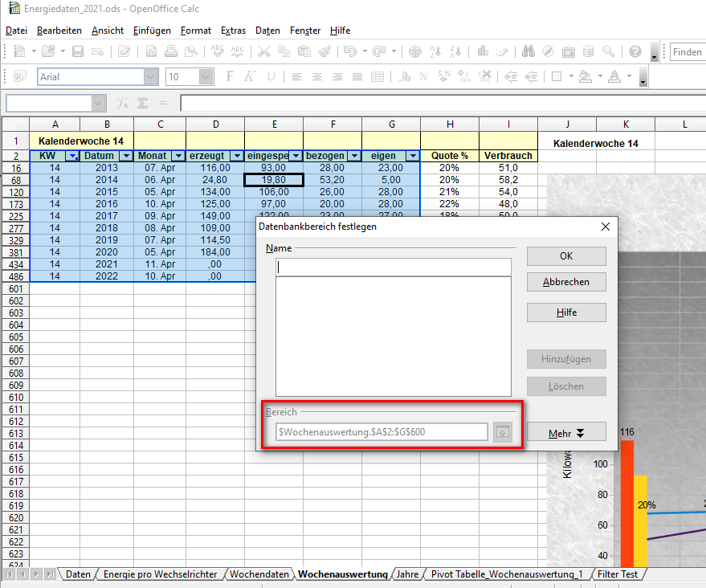Open the font name Arial dropdown
The height and width of the screenshot is (588, 706).
pyautogui.click(x=151, y=77)
